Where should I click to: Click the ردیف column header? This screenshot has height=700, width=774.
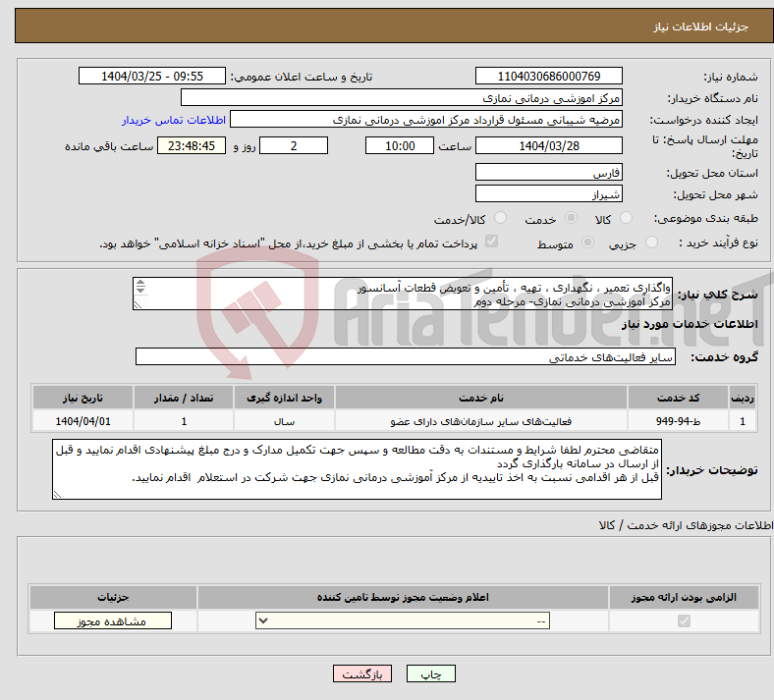point(743,398)
